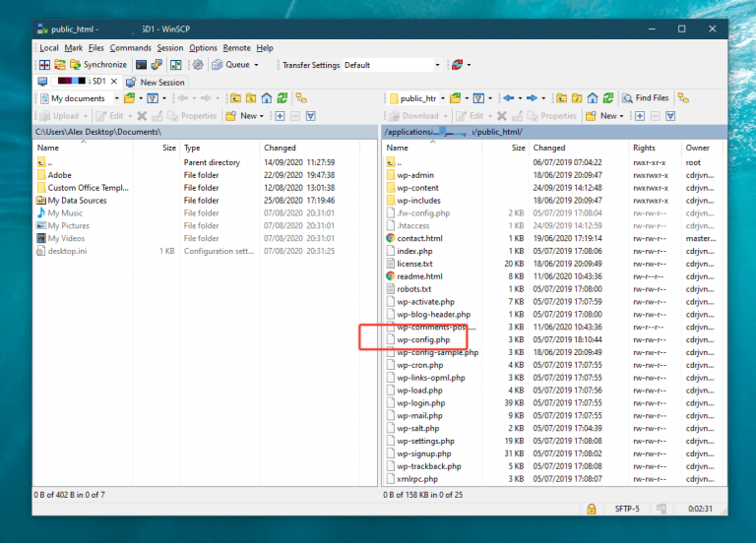Select wp-config.php in the remote list
756x543 pixels.
tap(423, 339)
